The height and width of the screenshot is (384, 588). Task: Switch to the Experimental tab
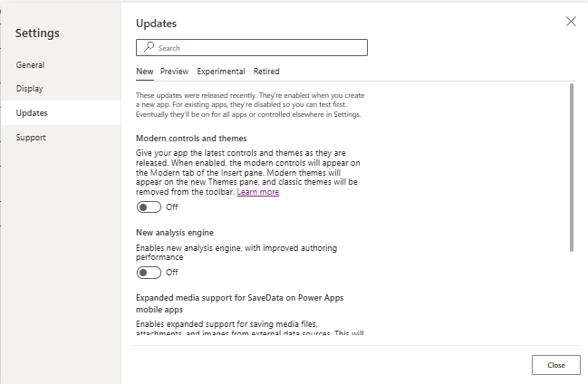(x=221, y=72)
